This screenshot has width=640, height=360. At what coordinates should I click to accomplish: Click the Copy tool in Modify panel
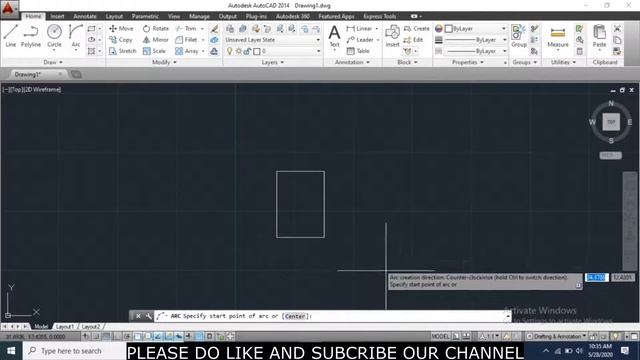point(120,40)
